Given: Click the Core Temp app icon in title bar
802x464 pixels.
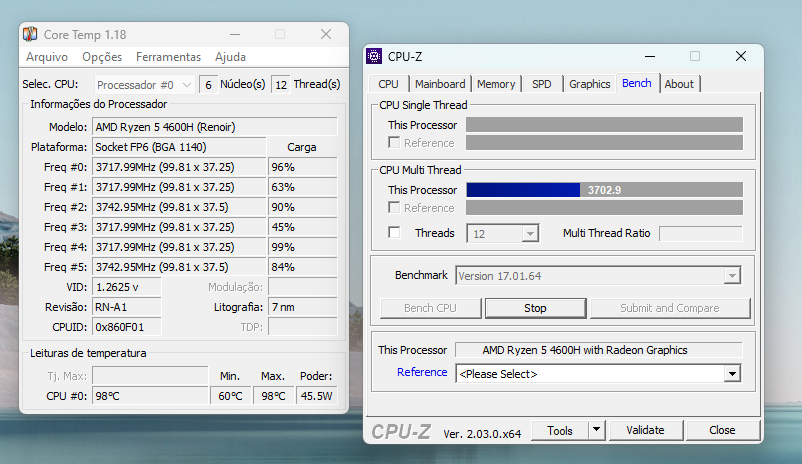Looking at the screenshot, I should tap(30, 34).
